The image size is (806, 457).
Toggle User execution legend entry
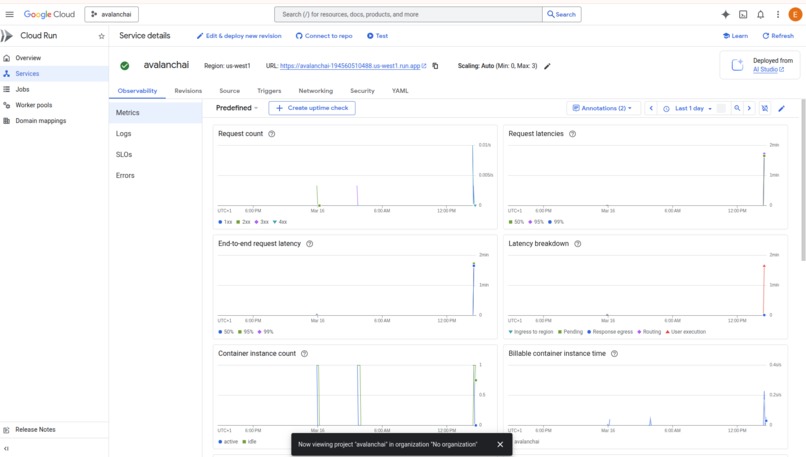(686, 332)
